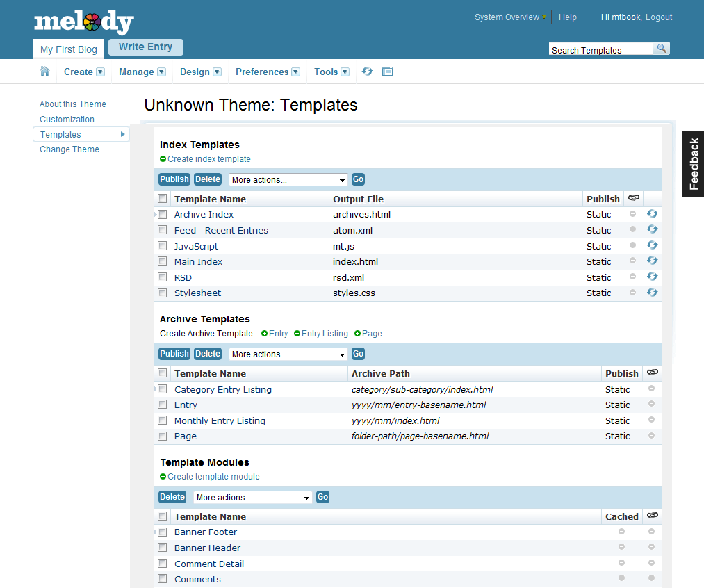This screenshot has height=588, width=704.
Task: Click Delete in the Archive Templates toolbar
Action: [x=208, y=354]
